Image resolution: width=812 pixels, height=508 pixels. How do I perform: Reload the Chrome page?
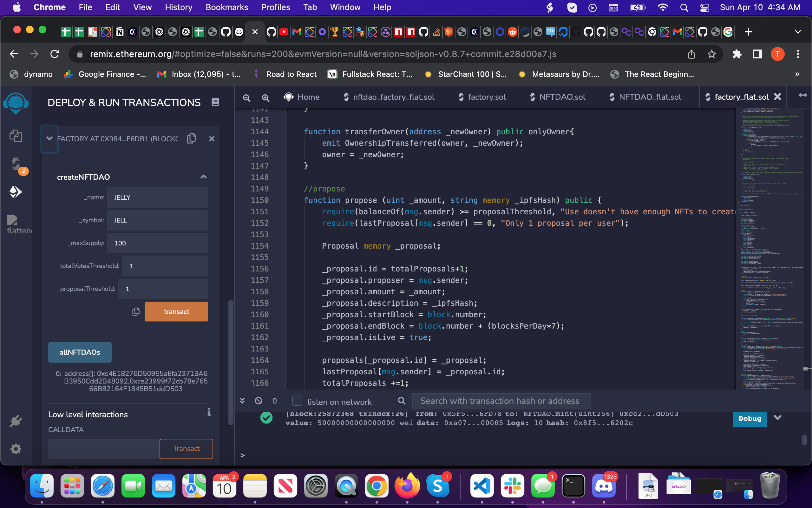[x=55, y=54]
